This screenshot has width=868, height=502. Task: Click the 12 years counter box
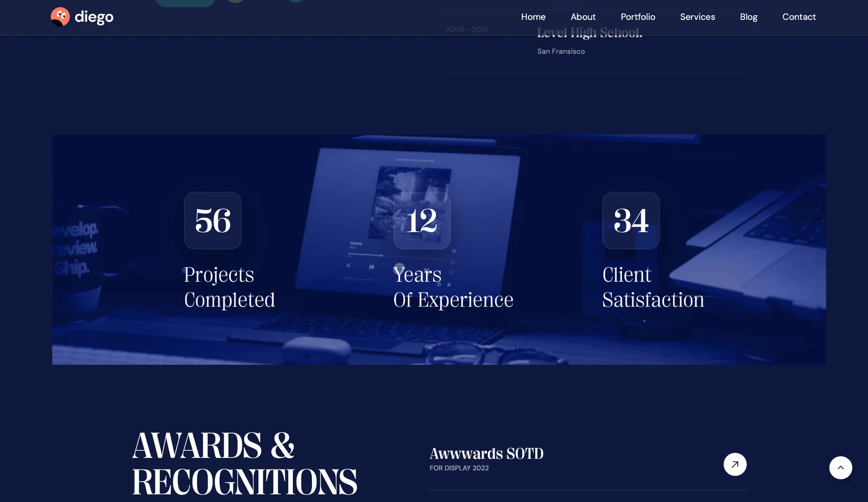(x=422, y=221)
